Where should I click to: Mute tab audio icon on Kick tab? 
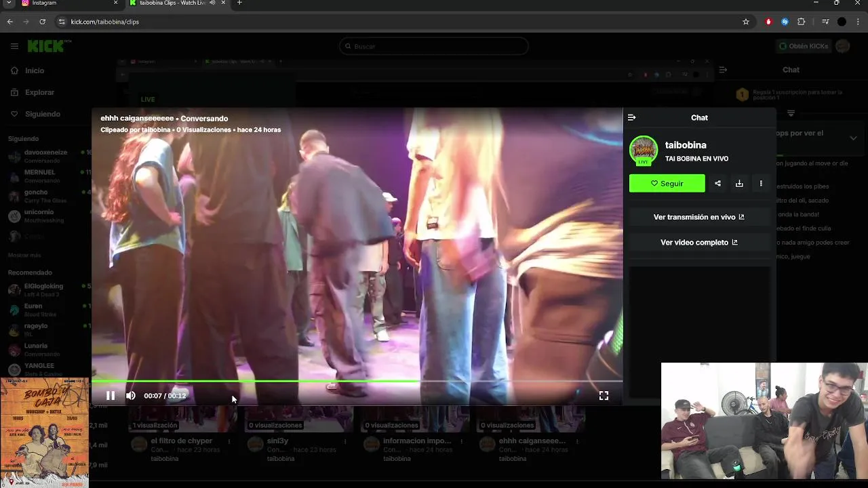click(x=213, y=3)
